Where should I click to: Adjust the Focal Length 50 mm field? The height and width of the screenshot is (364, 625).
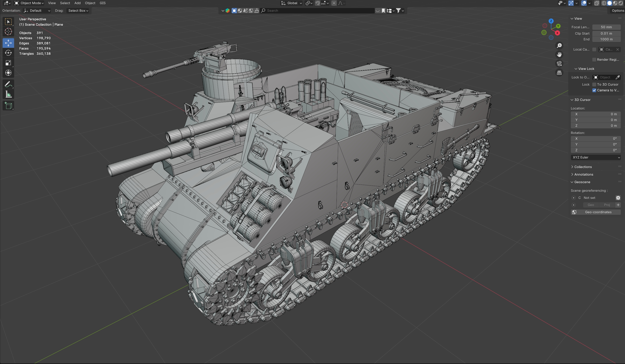[x=606, y=27]
